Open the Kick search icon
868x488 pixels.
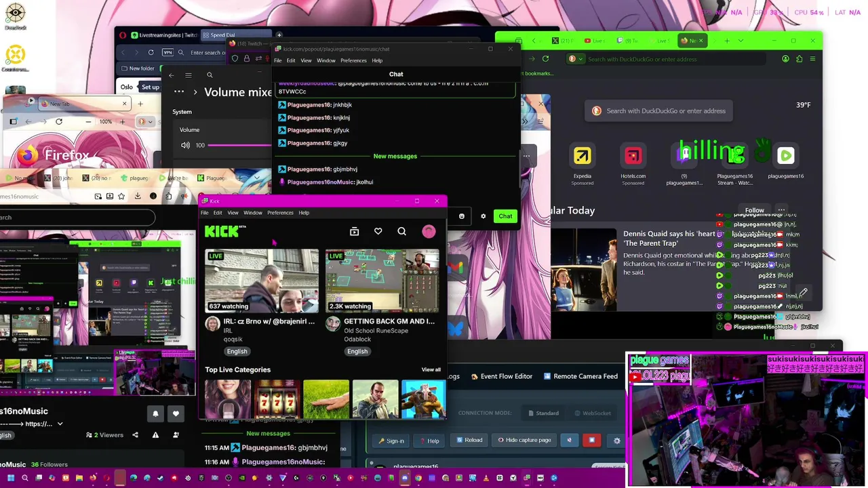(x=402, y=232)
